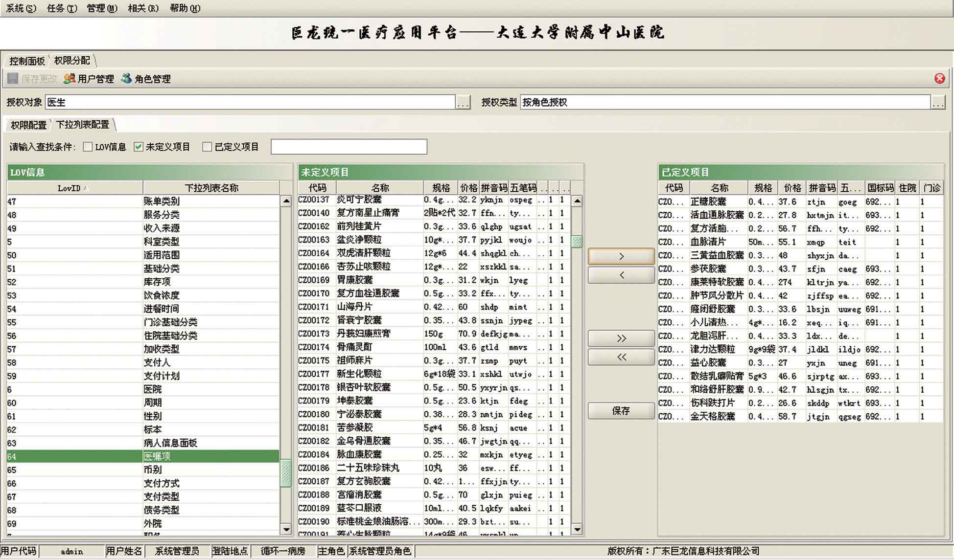Image resolution: width=954 pixels, height=560 pixels.
Task: Close the permission panel with red X
Action: tap(939, 78)
